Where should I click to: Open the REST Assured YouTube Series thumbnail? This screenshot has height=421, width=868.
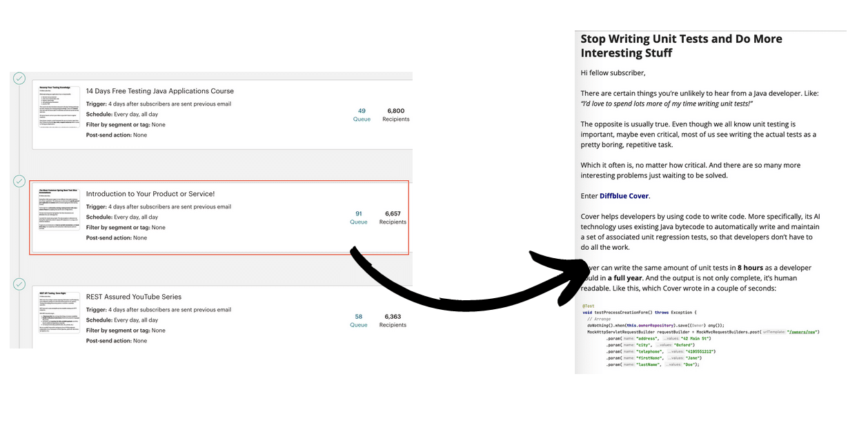point(59,313)
